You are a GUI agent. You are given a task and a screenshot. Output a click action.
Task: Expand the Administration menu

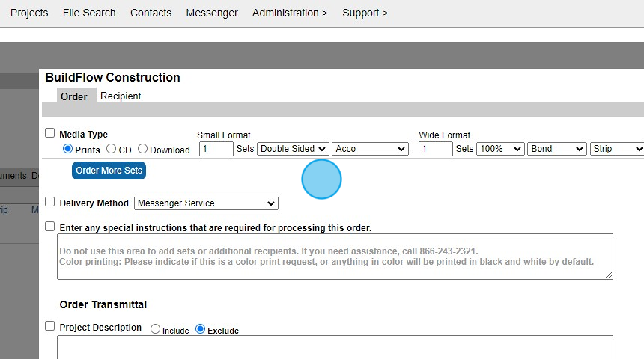pos(290,13)
